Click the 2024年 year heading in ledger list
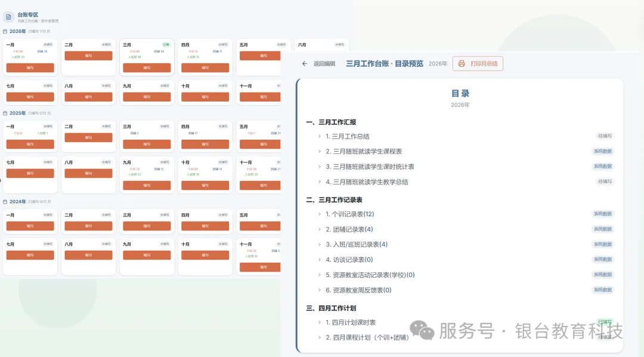Screen dimensions: 644x357 click(x=18, y=202)
